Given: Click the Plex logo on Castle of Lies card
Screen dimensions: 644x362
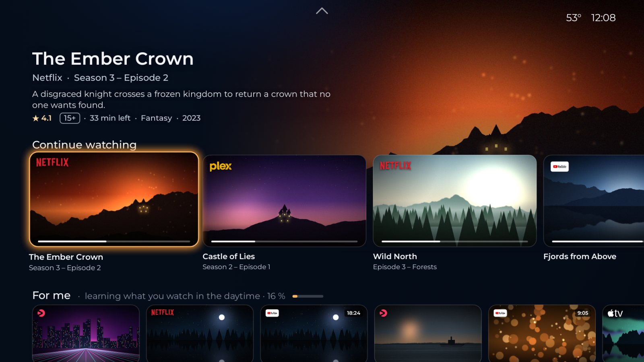Looking at the screenshot, I should 221,166.
